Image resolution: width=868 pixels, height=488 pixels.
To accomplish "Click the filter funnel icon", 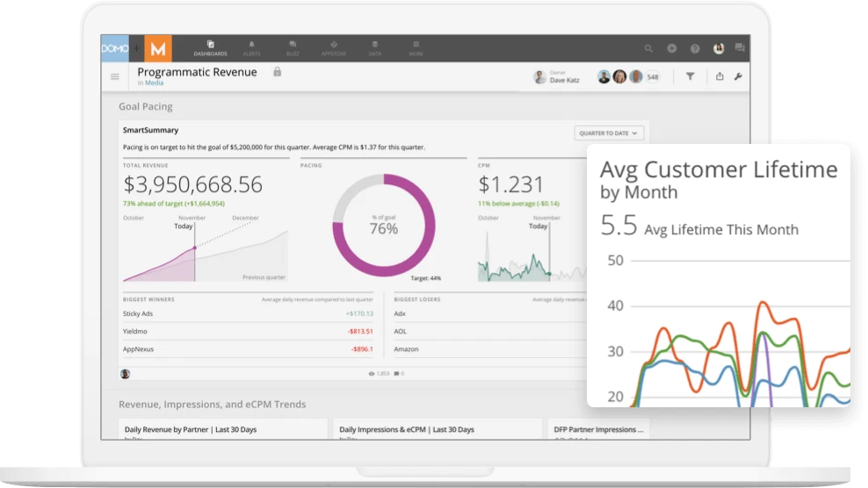I will (x=691, y=76).
